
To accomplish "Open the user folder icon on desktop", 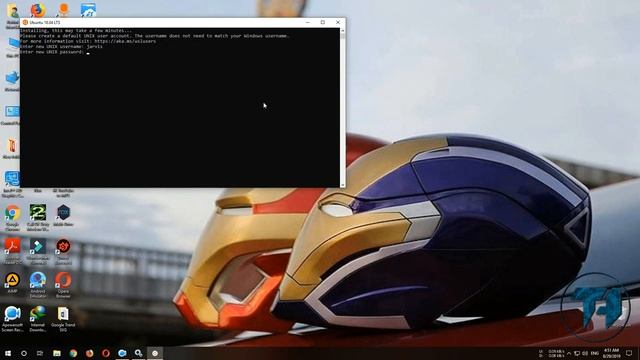I will [13, 11].
